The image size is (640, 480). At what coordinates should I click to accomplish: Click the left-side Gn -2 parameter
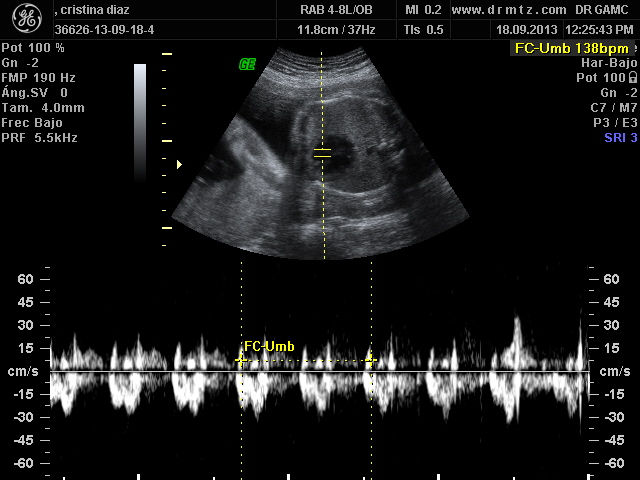coord(20,63)
